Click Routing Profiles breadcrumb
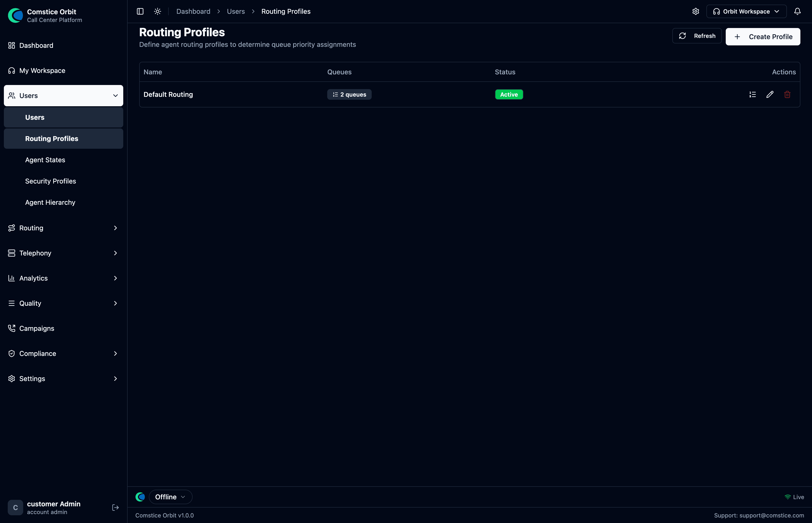 [x=286, y=11]
